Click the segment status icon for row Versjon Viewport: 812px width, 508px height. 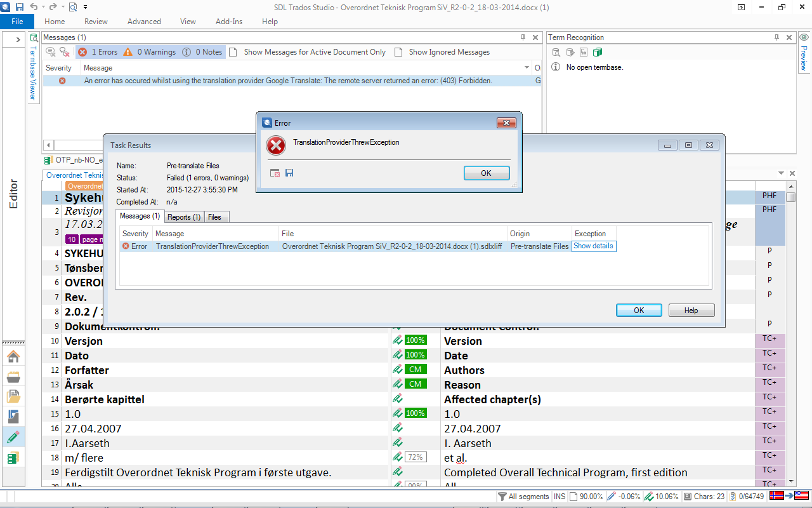point(397,340)
